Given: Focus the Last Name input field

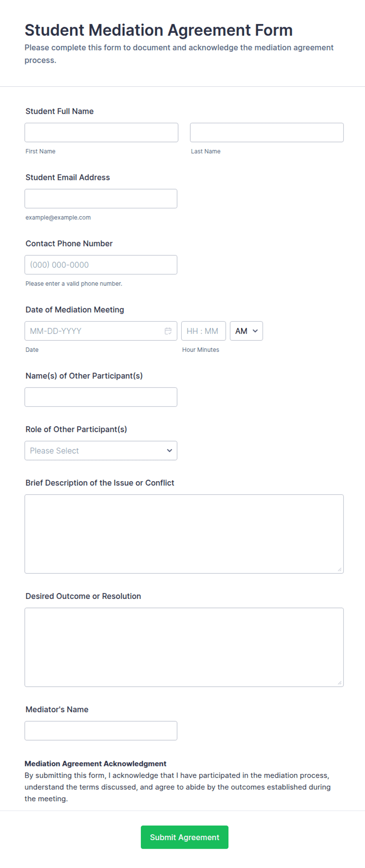Looking at the screenshot, I should (266, 133).
